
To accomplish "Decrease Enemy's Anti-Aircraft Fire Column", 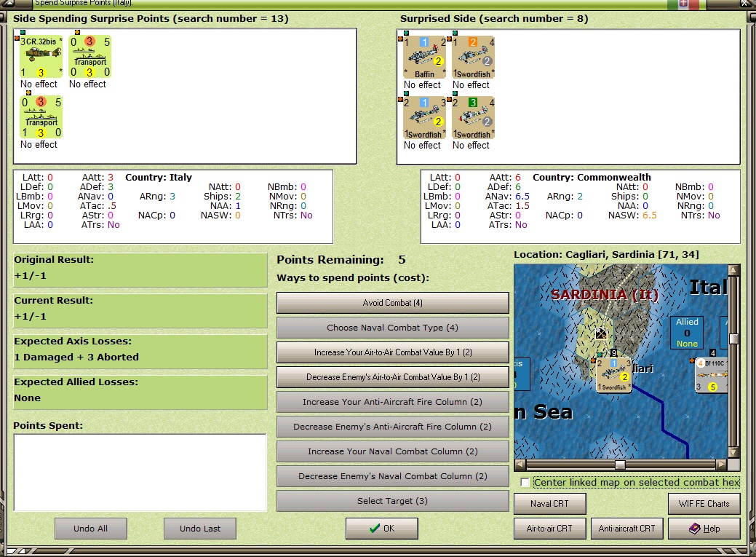I will coord(392,427).
